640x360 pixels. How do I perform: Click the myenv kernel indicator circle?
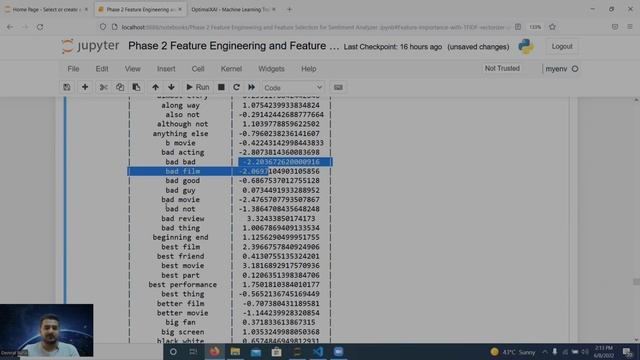tap(575, 69)
